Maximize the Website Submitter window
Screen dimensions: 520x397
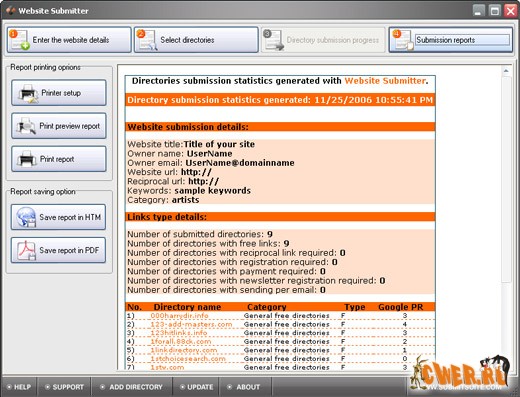495,11
